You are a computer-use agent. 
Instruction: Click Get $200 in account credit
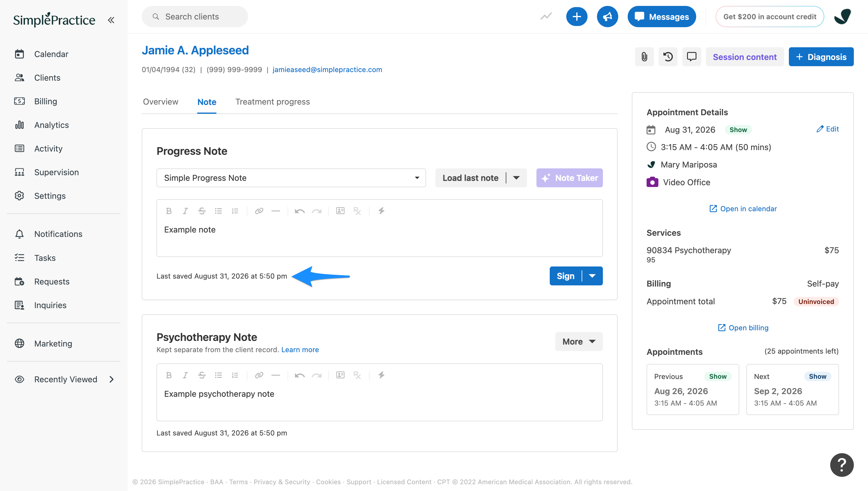pyautogui.click(x=770, y=17)
